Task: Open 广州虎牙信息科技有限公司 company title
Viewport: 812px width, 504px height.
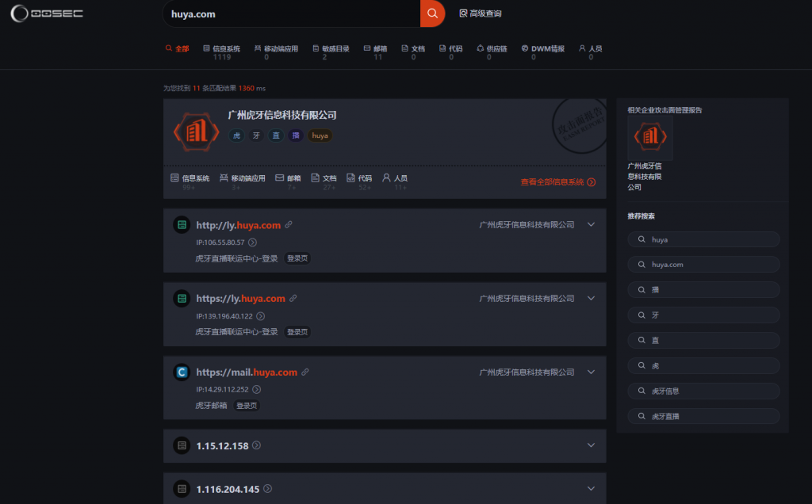Action: pyautogui.click(x=282, y=115)
